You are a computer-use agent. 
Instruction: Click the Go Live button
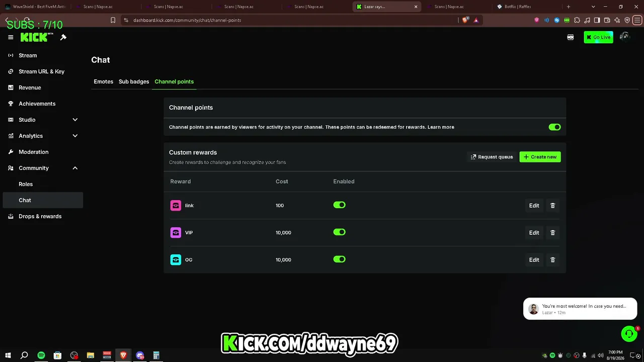tap(598, 37)
